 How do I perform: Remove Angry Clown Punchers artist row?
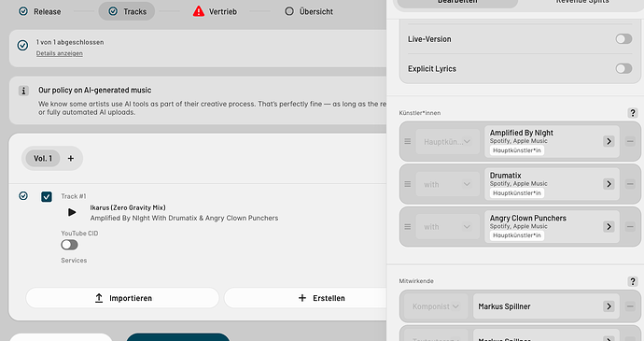(x=630, y=227)
